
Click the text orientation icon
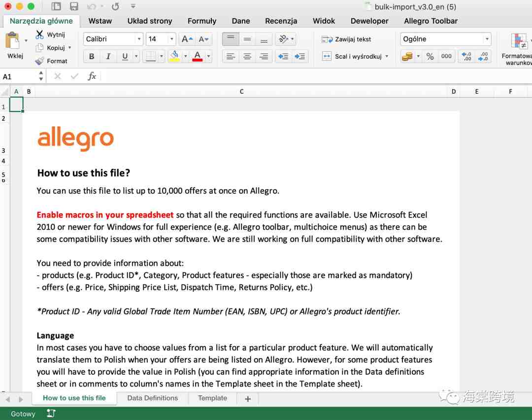tap(283, 39)
